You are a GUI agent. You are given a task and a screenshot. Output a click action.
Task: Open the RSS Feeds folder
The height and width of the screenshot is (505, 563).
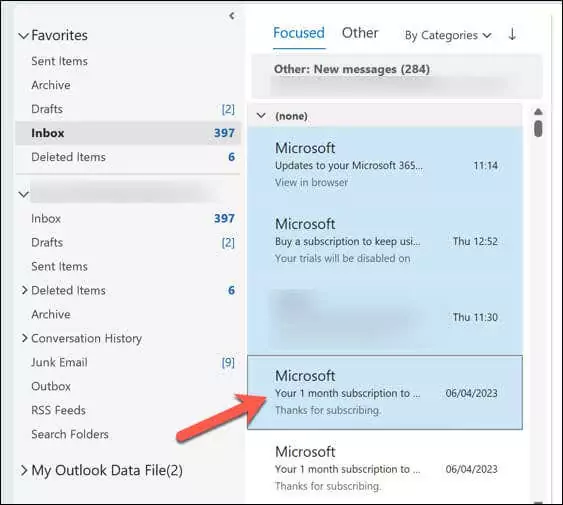[58, 410]
